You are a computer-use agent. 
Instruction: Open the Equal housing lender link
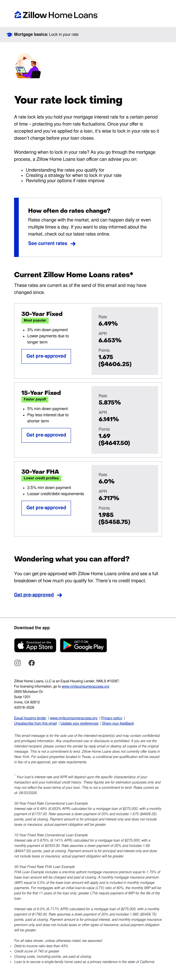pos(30,718)
